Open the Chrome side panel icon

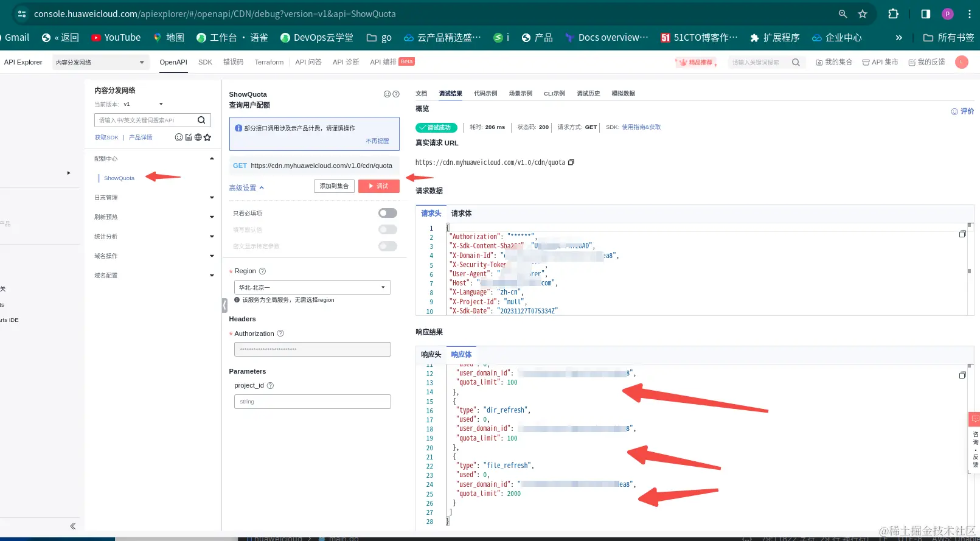pos(925,14)
